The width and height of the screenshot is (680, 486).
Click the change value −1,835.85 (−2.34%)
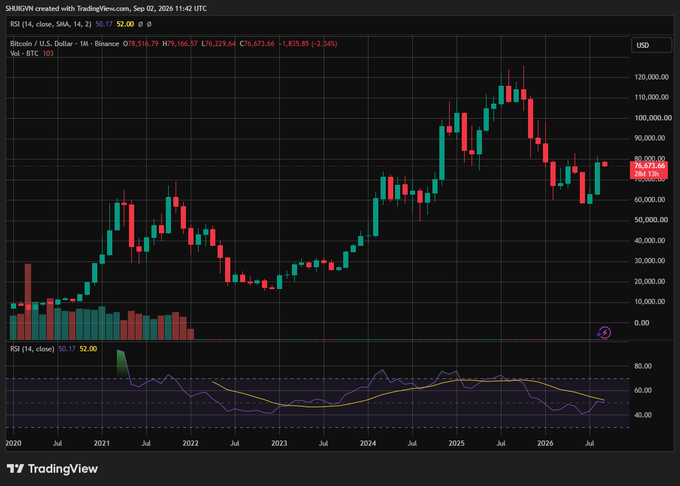(308, 44)
